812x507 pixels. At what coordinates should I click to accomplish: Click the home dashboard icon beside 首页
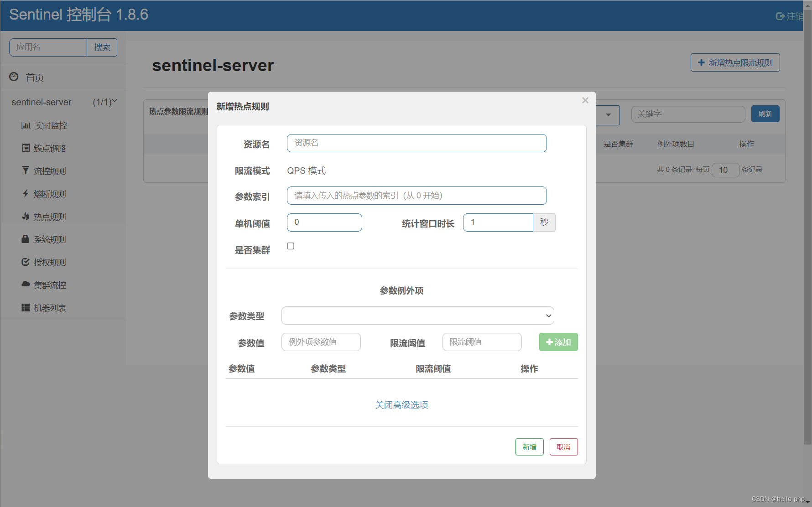coord(14,77)
